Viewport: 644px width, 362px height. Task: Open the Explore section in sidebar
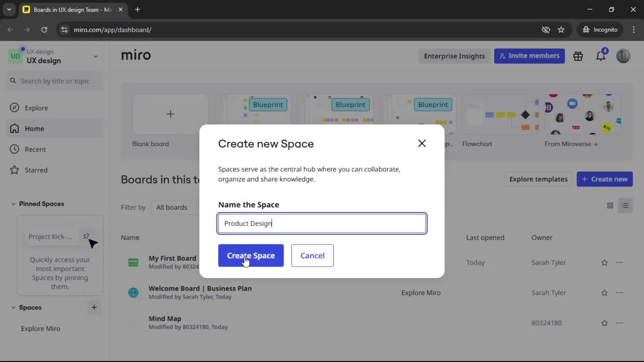point(55,108)
